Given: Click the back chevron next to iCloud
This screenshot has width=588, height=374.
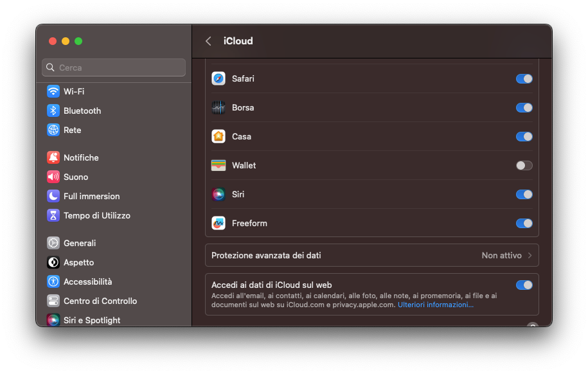Looking at the screenshot, I should click(208, 40).
